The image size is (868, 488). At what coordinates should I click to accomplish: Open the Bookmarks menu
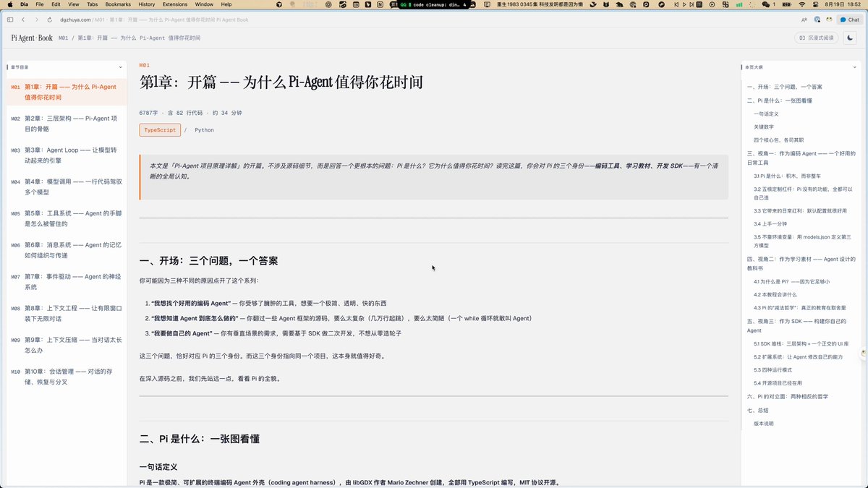(118, 4)
